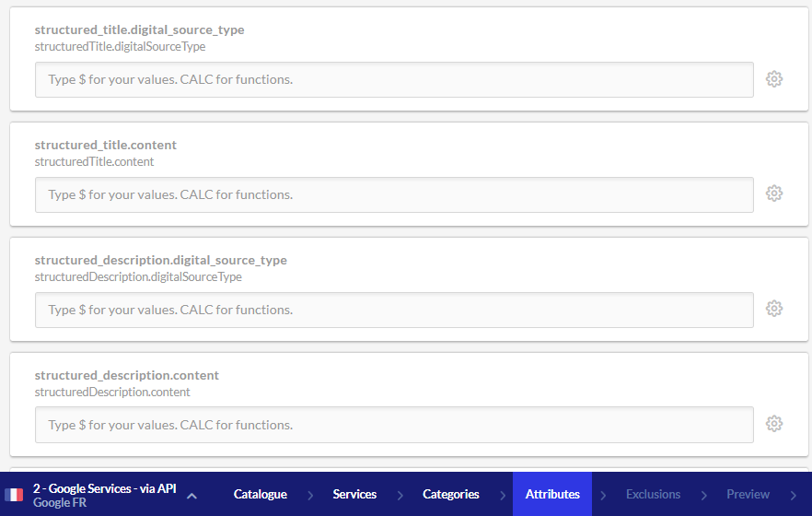Click gear icon beside structured_description.content field
Screen dimensions: 812x516
tap(774, 425)
